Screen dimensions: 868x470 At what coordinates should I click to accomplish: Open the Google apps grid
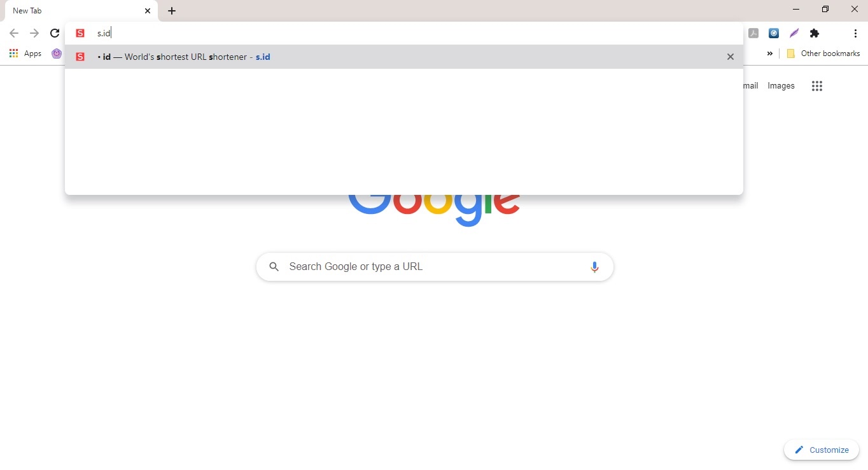click(817, 86)
